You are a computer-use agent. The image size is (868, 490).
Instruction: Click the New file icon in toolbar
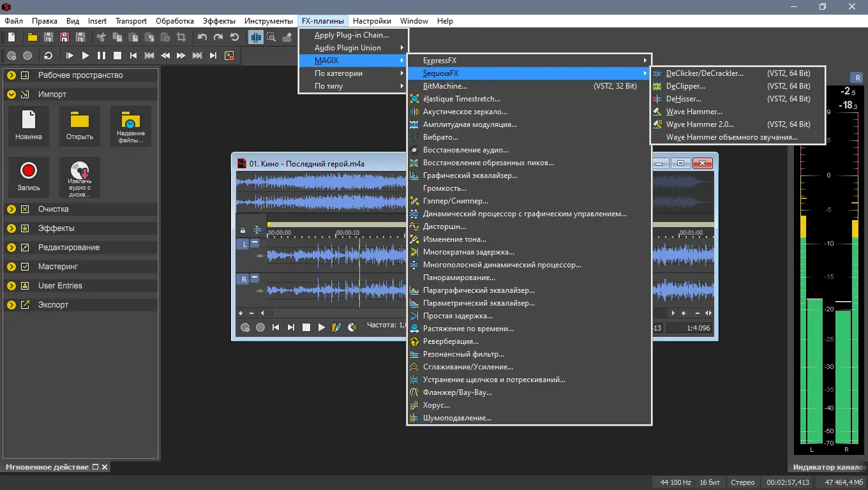coord(11,38)
